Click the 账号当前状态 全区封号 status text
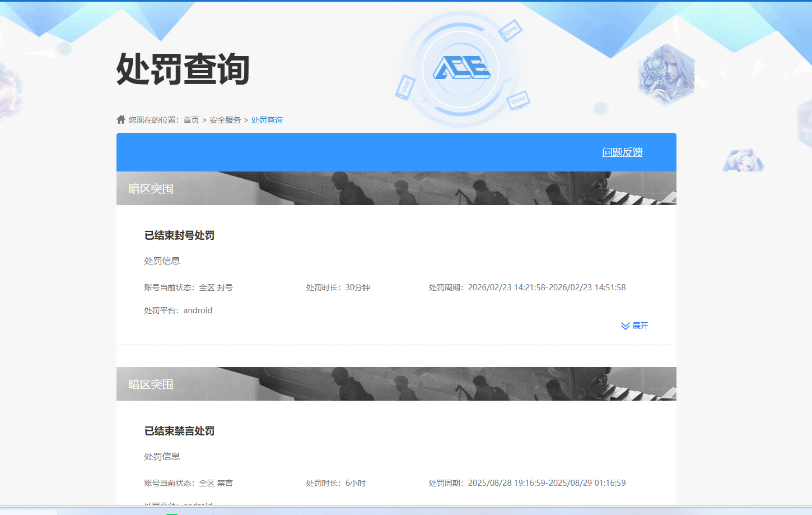 [190, 287]
